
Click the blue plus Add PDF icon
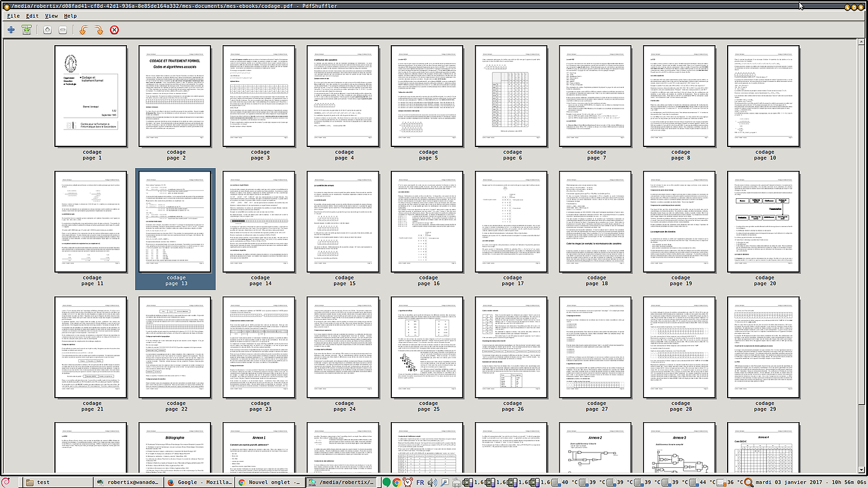[11, 30]
